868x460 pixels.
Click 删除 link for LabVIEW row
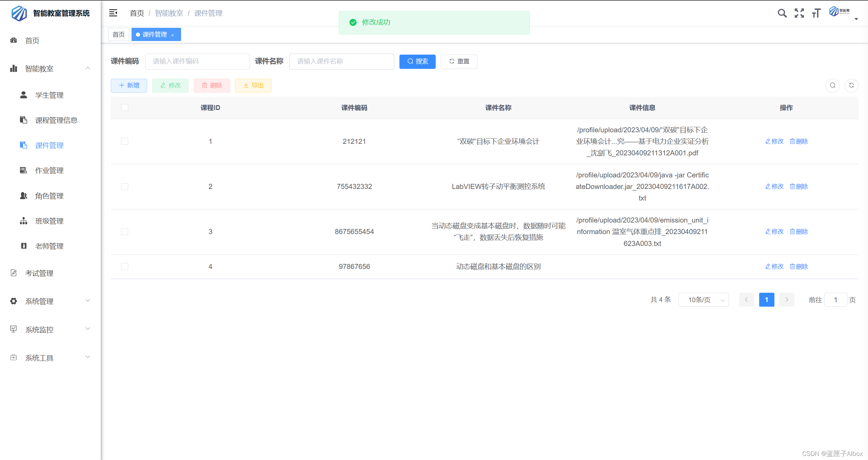tap(799, 187)
